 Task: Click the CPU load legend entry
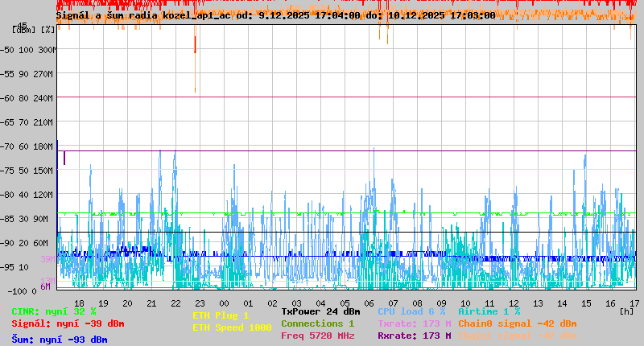411,311
